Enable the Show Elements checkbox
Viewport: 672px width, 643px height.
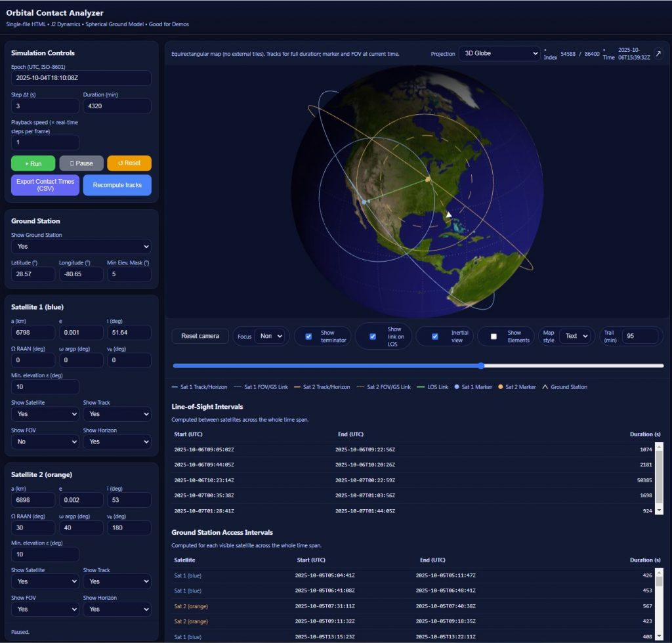pos(493,337)
